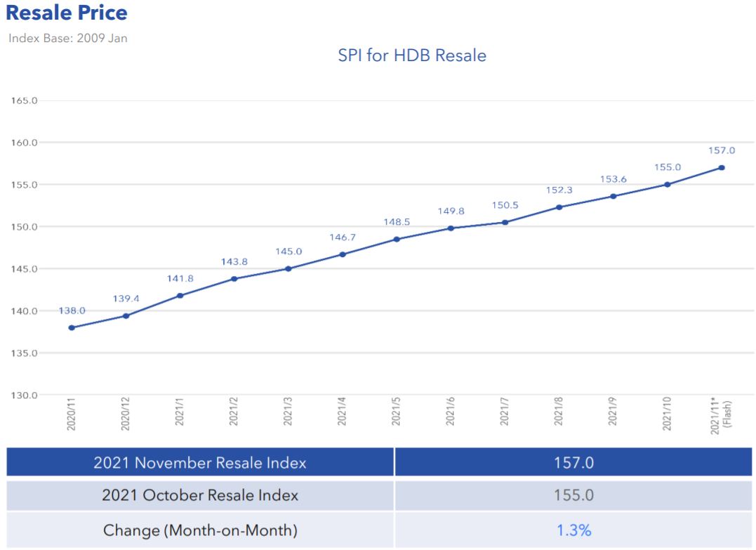Pick the 2021/5 data point at 148.5

point(397,239)
